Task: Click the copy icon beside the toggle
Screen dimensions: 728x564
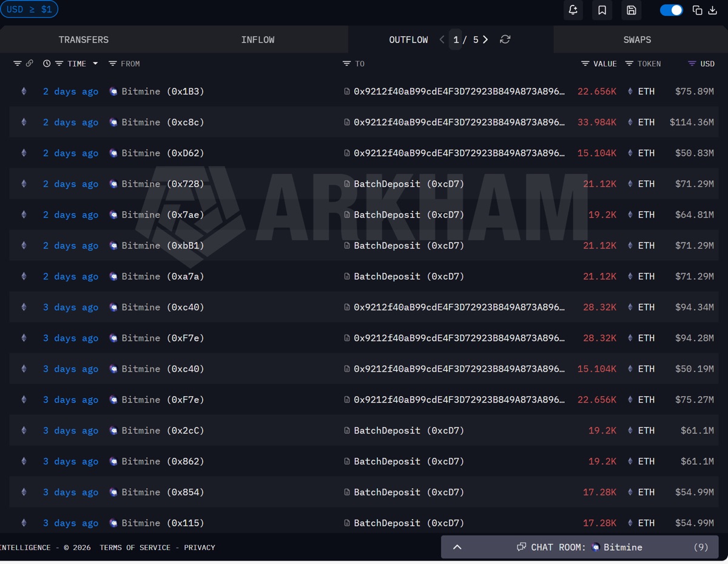Action: point(697,10)
